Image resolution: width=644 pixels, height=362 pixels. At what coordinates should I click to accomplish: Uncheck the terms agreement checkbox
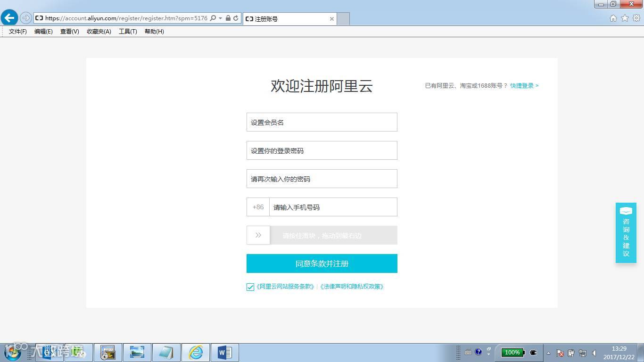coord(250,287)
